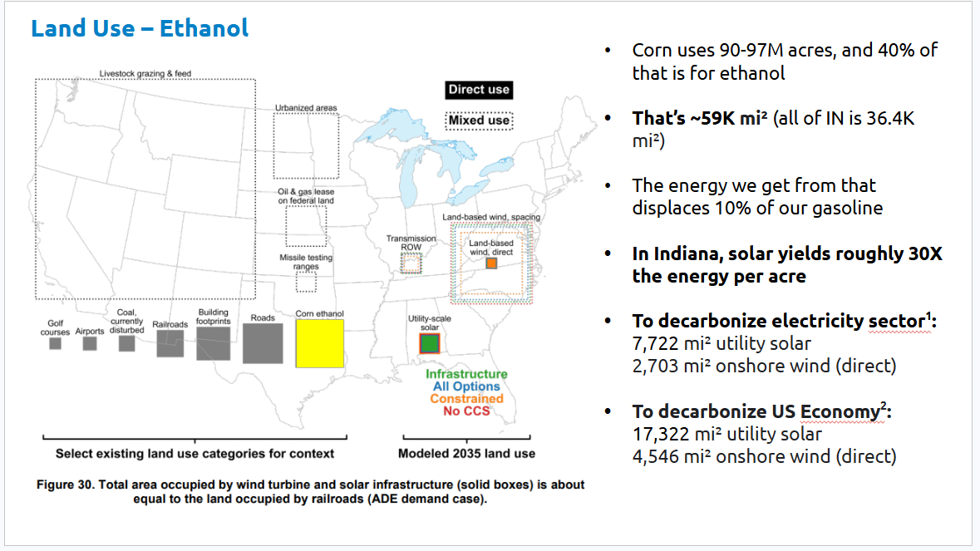
Task: Select the gray Golf courses square
Action: (x=55, y=343)
